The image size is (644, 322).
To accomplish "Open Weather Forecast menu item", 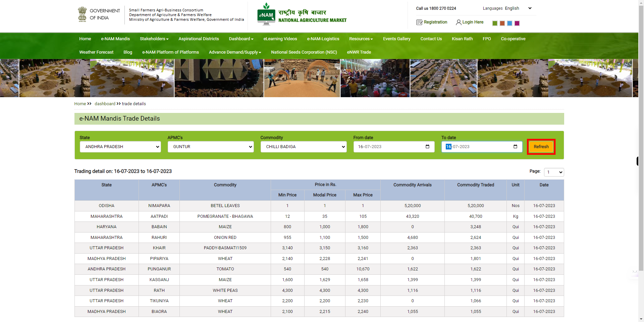I will (96, 52).
